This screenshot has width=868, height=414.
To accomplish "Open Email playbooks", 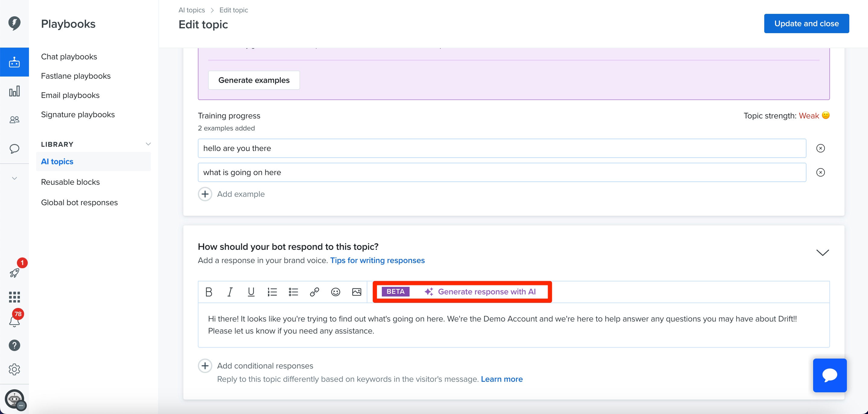I will click(x=70, y=95).
